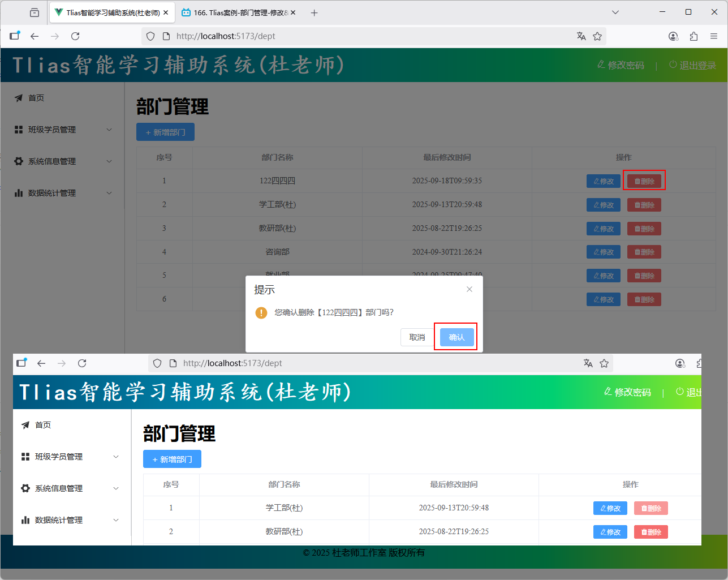Open the new tab plus button

coord(315,12)
